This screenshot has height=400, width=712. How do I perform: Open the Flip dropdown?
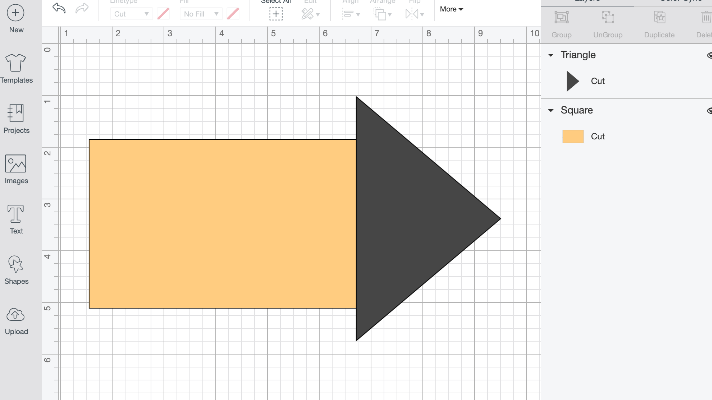(415, 14)
